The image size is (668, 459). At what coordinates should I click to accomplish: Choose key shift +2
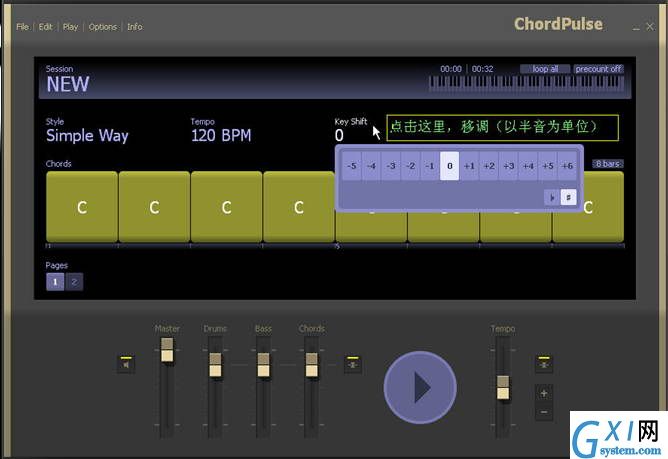[x=489, y=166]
